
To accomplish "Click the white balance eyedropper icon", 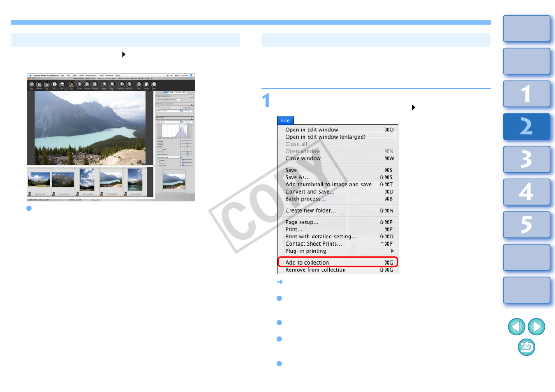I will 159,108.
